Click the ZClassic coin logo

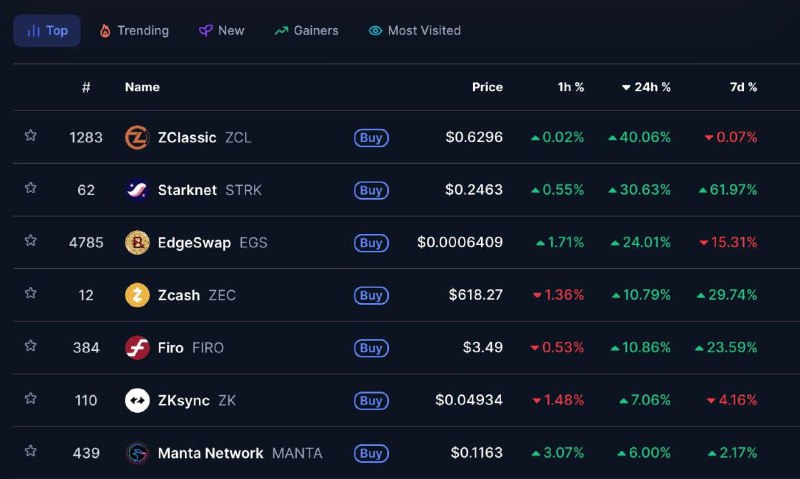tap(137, 137)
